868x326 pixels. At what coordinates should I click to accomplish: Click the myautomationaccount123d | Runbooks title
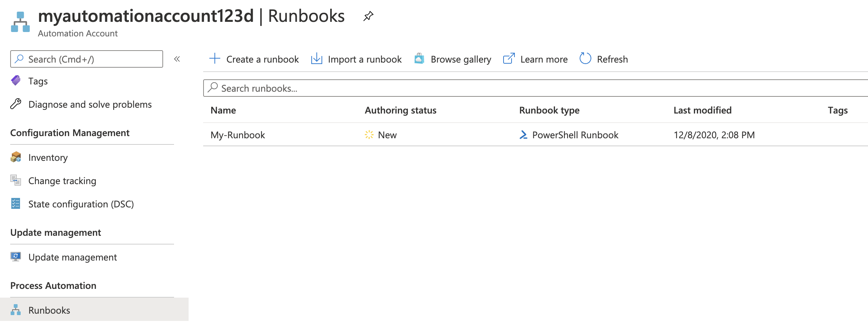tap(191, 16)
